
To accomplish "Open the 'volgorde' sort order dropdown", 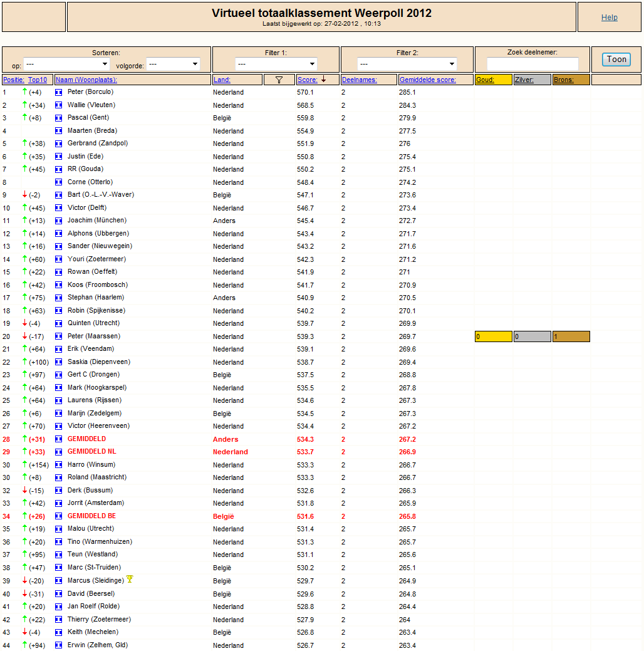I will (x=173, y=64).
